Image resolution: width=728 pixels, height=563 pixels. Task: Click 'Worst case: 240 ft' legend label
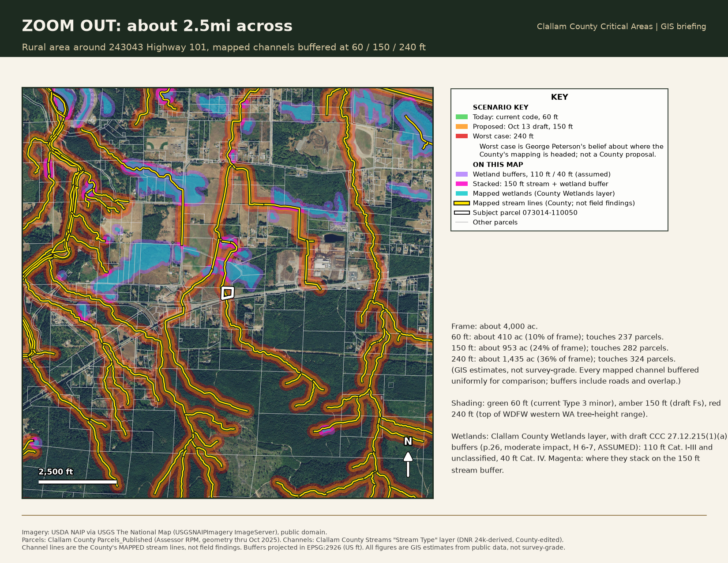(503, 136)
